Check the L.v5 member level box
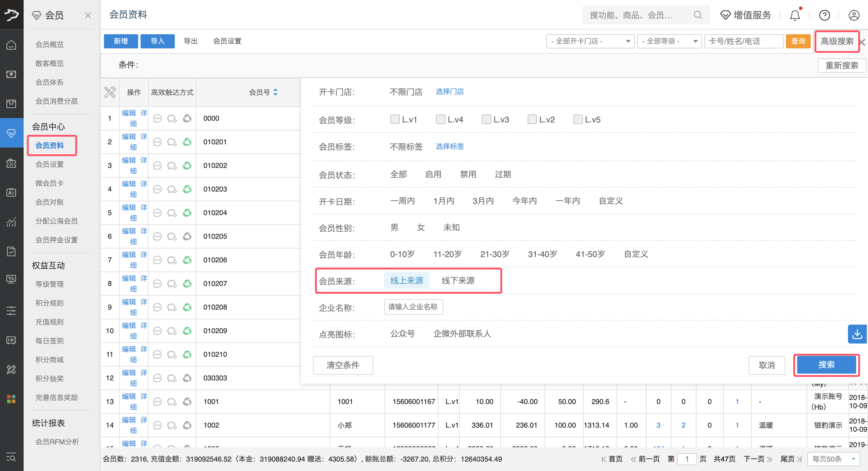The width and height of the screenshot is (868, 471). pos(578,119)
